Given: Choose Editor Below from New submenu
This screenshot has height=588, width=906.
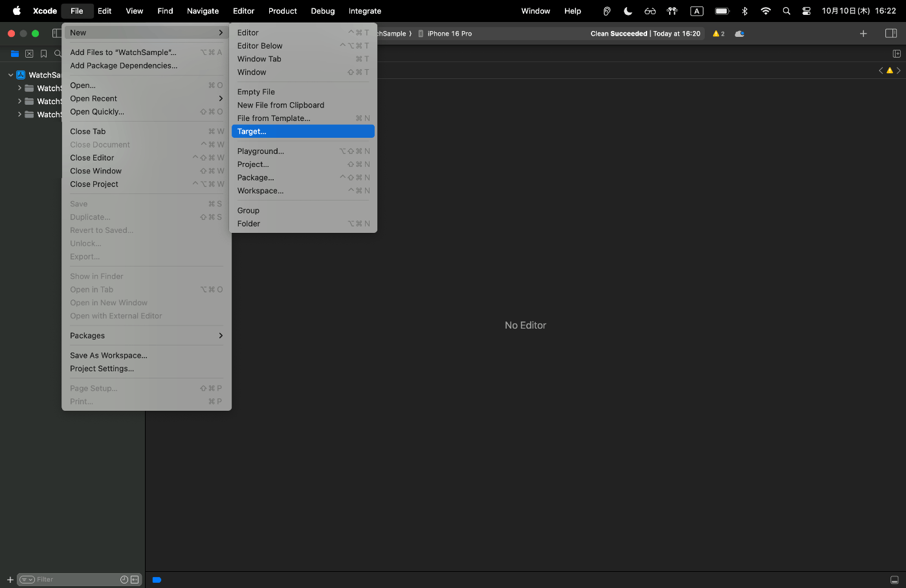Looking at the screenshot, I should pyautogui.click(x=303, y=46).
